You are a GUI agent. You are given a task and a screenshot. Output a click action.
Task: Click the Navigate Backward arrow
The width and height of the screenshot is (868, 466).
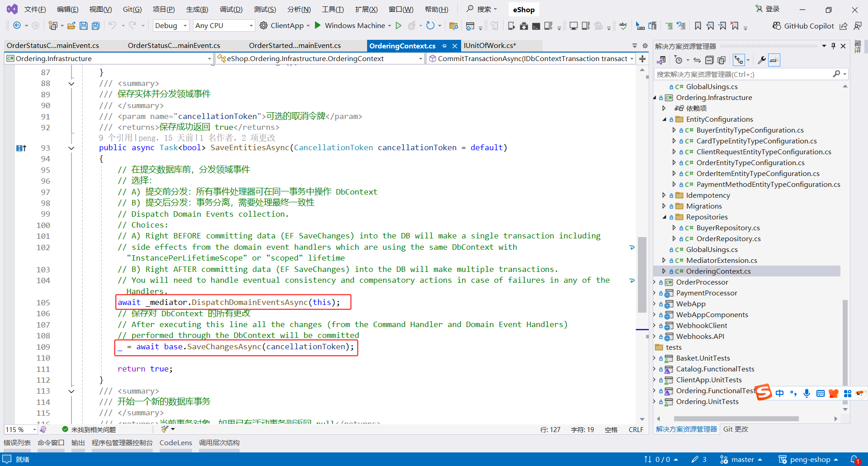[x=17, y=26]
